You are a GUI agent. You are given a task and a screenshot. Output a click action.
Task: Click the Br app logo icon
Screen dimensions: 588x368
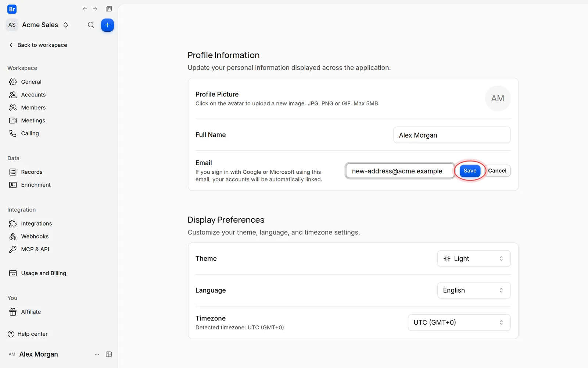[12, 9]
